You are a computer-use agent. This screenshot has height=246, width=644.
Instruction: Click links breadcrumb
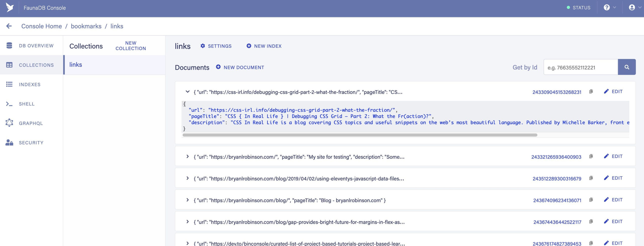(x=117, y=26)
